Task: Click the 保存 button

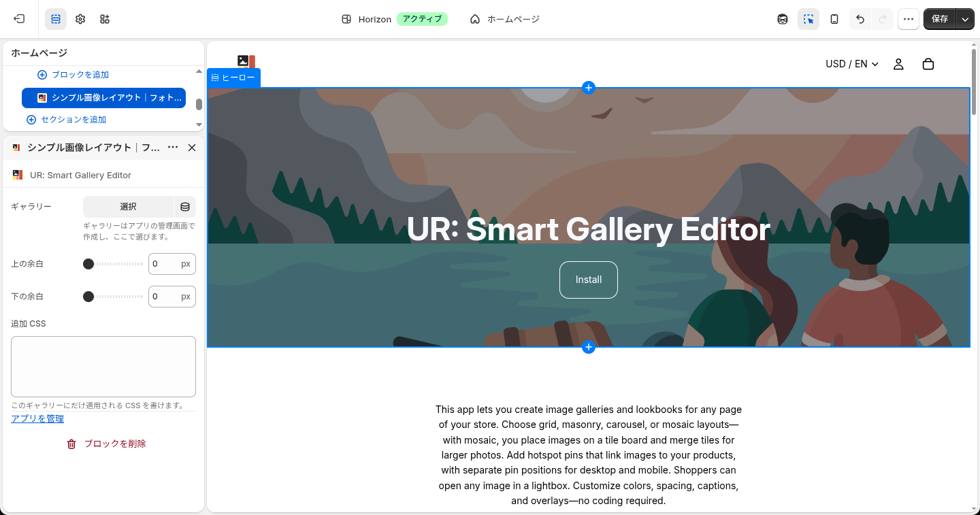Action: click(940, 19)
